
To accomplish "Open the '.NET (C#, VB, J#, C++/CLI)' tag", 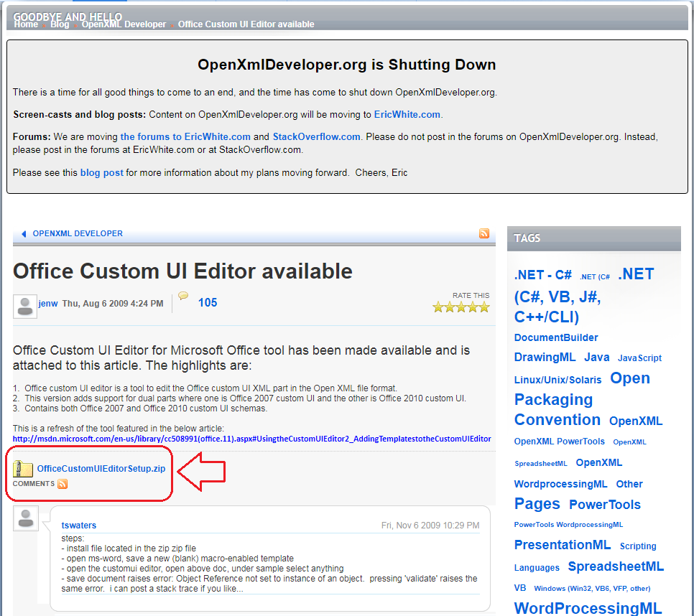I will click(584, 295).
